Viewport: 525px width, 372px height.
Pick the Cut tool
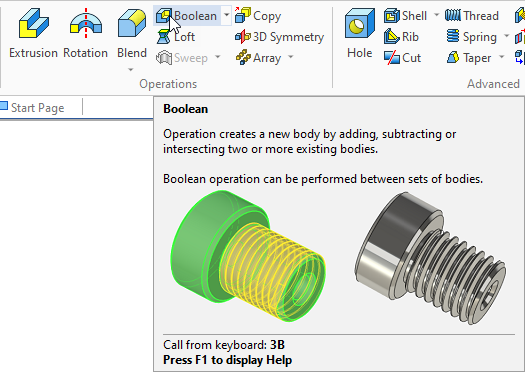tap(402, 58)
